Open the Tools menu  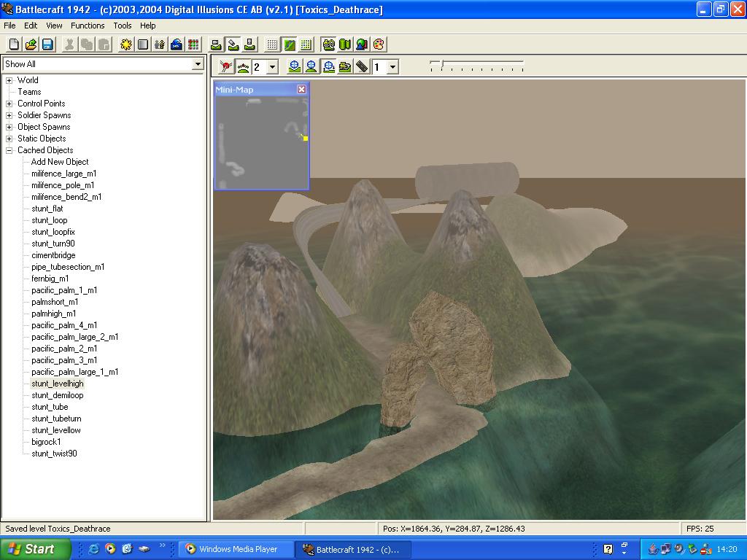click(x=122, y=26)
